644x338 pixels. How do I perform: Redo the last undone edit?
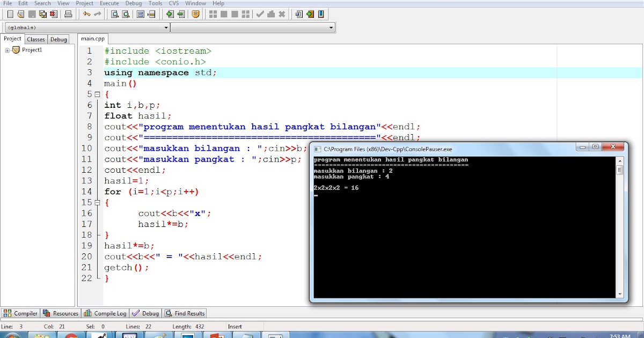pos(98,14)
